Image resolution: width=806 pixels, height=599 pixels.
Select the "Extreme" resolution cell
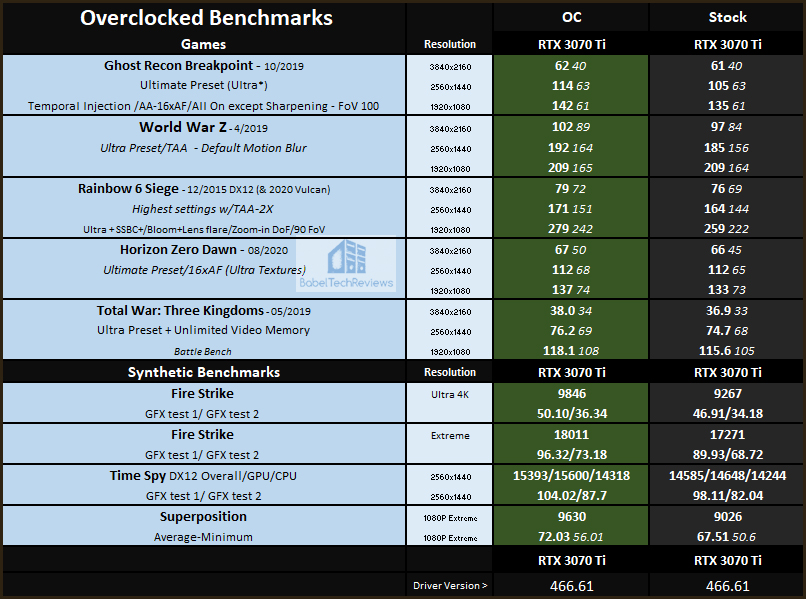pos(450,435)
